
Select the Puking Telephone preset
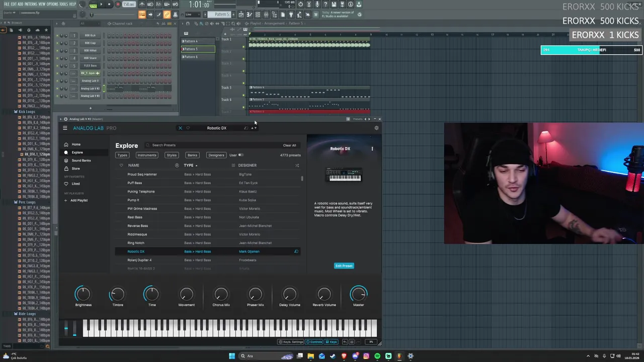click(207, 192)
